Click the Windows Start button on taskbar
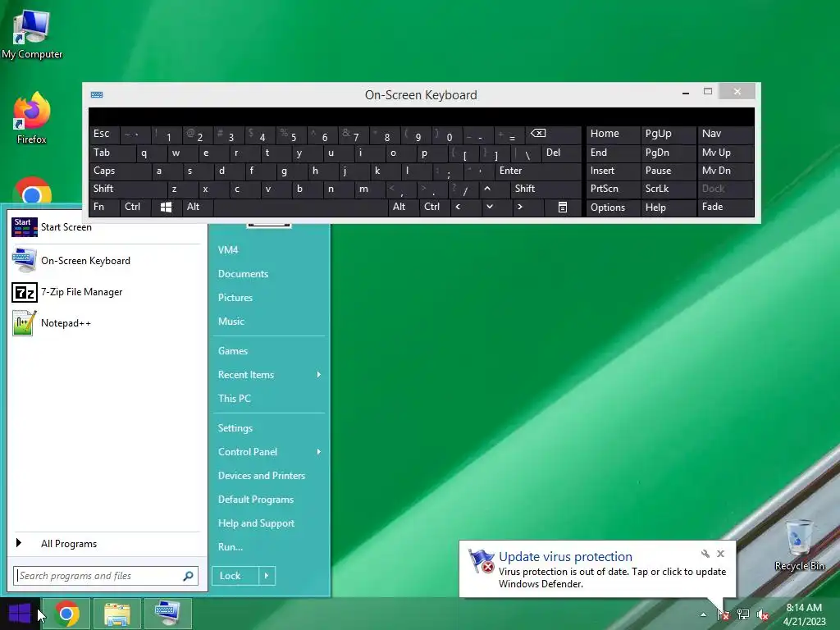 [x=20, y=614]
